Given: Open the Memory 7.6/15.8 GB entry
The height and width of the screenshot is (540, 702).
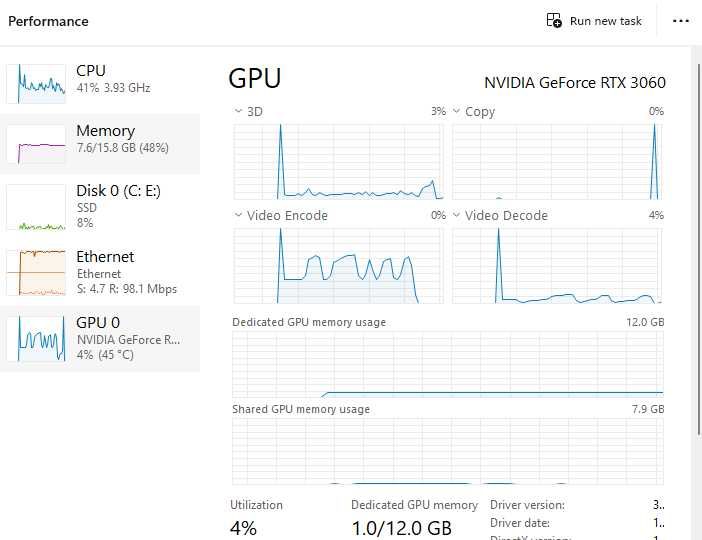Looking at the screenshot, I should [122, 139].
